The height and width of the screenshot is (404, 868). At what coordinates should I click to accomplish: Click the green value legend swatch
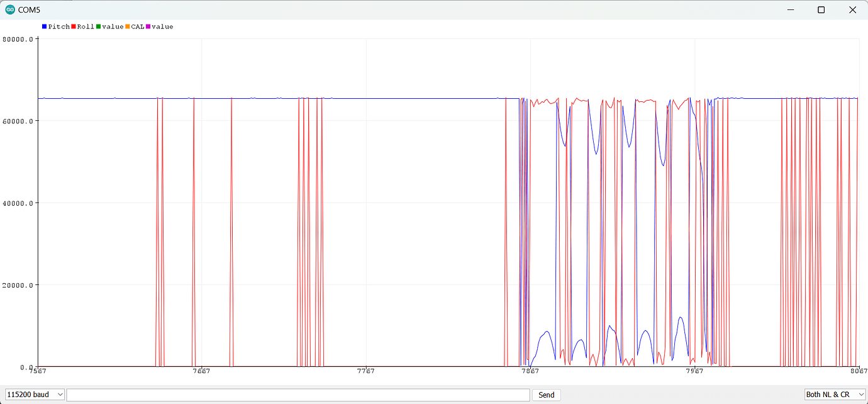(99, 26)
